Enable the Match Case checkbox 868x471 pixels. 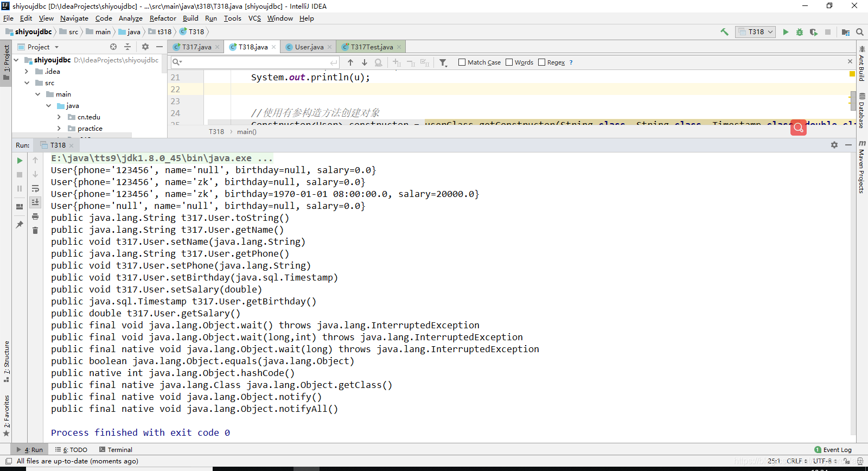coord(462,62)
